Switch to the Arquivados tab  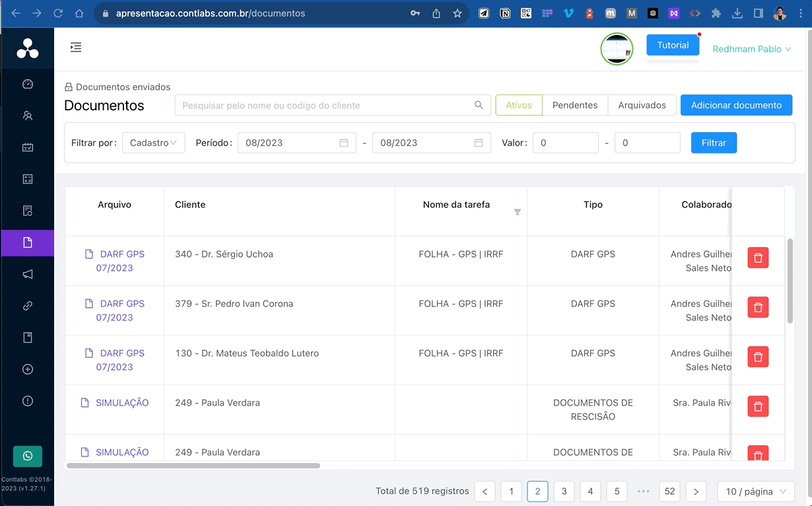pyautogui.click(x=641, y=104)
